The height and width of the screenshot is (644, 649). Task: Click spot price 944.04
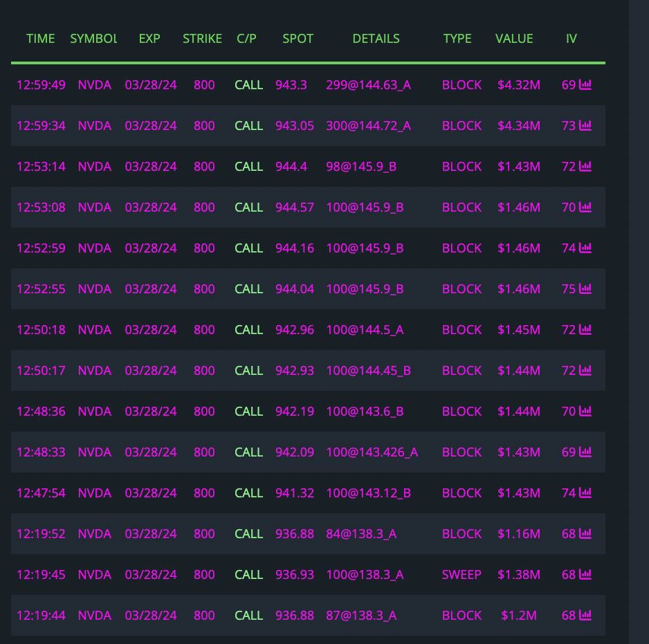[295, 288]
